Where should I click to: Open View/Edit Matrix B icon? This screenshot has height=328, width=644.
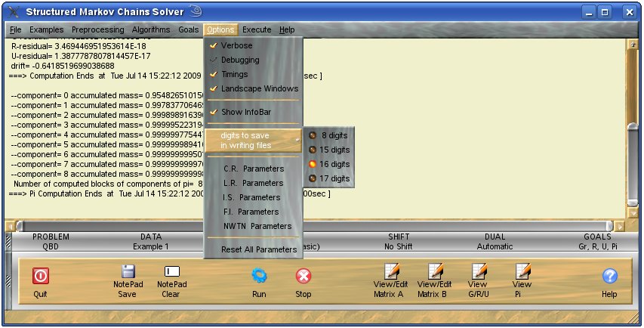click(x=435, y=271)
